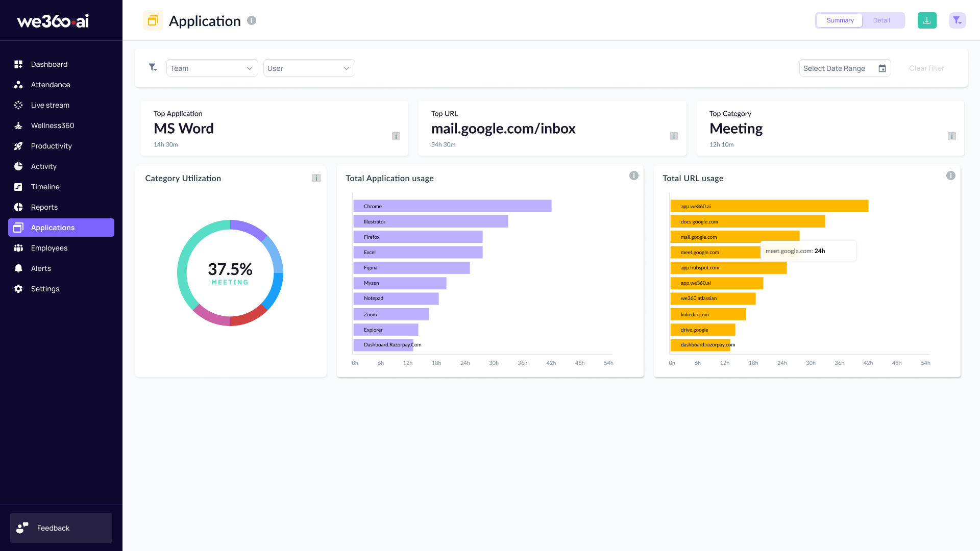The height and width of the screenshot is (551, 980).
Task: Click funnel icon beside Team dropdown
Action: point(153,67)
